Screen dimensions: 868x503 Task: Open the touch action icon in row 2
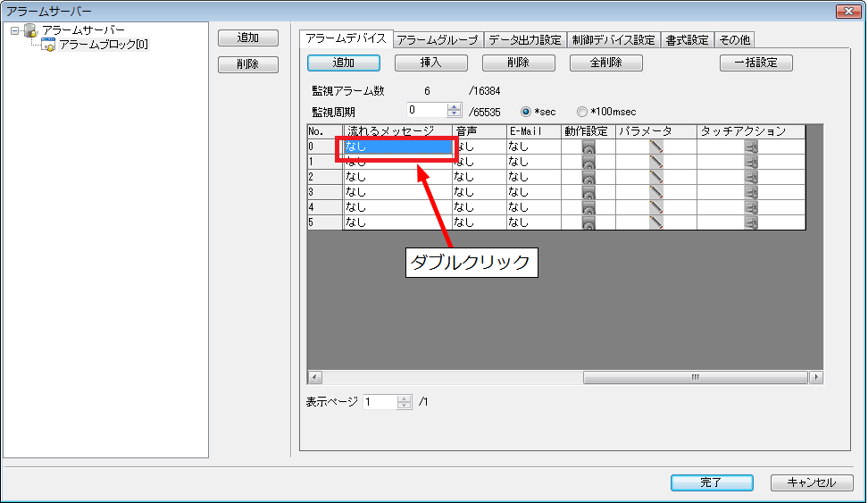pos(751,178)
